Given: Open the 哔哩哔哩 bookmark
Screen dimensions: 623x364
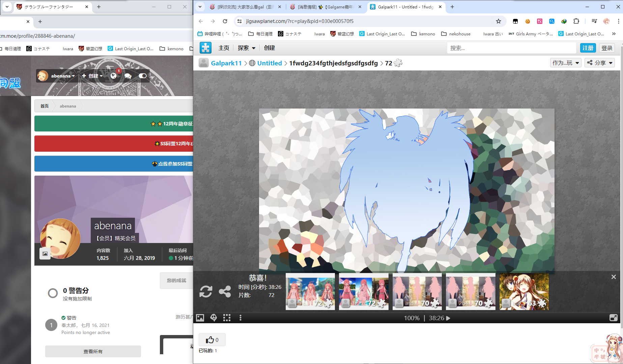Looking at the screenshot, I should (220, 34).
